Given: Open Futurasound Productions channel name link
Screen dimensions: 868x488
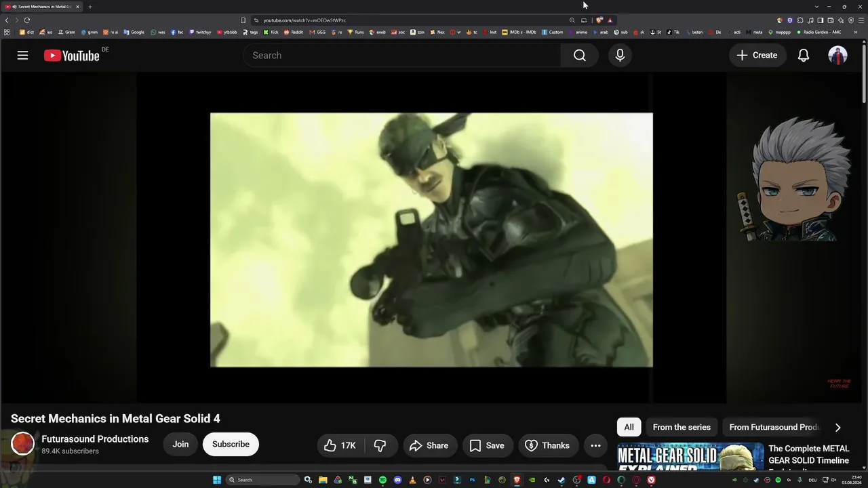Looking at the screenshot, I should click(95, 439).
